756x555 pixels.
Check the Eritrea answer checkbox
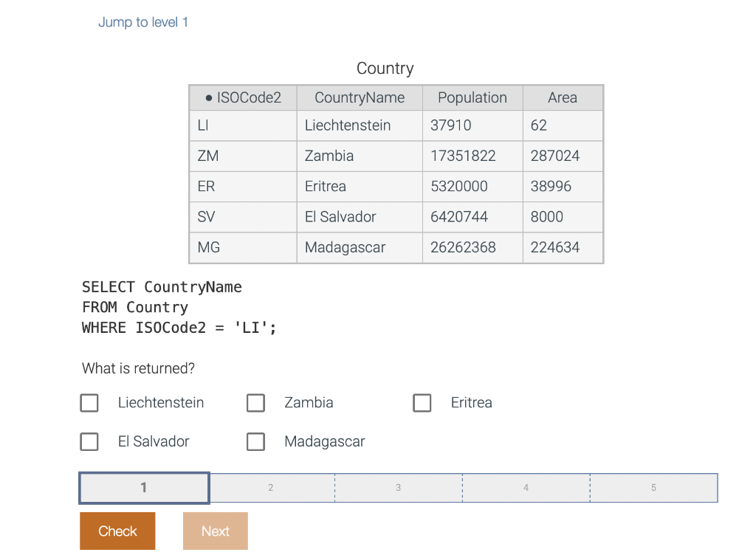(422, 403)
